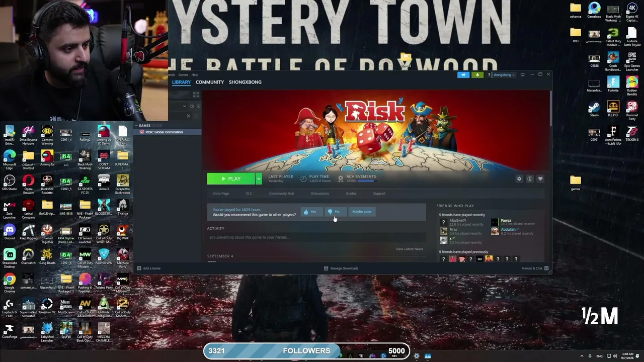Open the DLC link for RISK
The height and width of the screenshot is (362, 644).
[249, 194]
